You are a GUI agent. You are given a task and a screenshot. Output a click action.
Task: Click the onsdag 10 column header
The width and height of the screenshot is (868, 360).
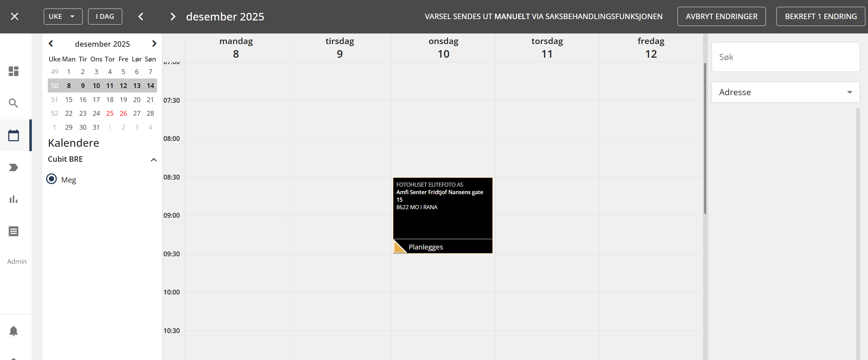coord(444,48)
